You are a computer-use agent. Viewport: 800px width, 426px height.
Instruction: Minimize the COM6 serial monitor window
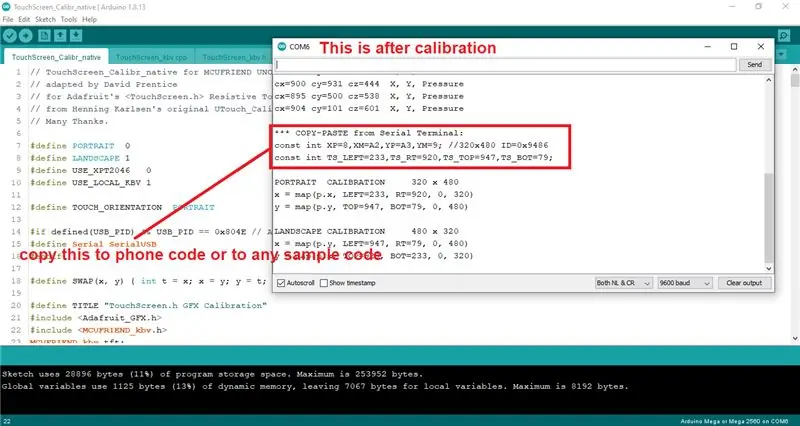pyautogui.click(x=708, y=46)
